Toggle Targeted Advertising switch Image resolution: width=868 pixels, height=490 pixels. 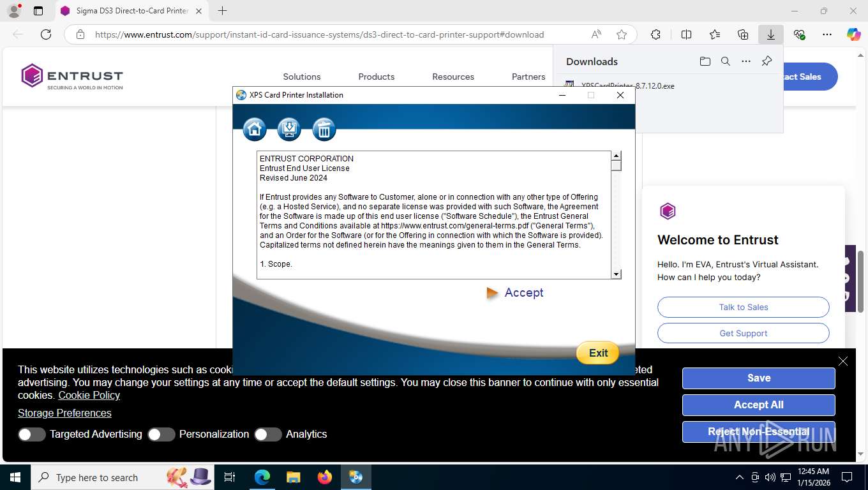pos(32,434)
